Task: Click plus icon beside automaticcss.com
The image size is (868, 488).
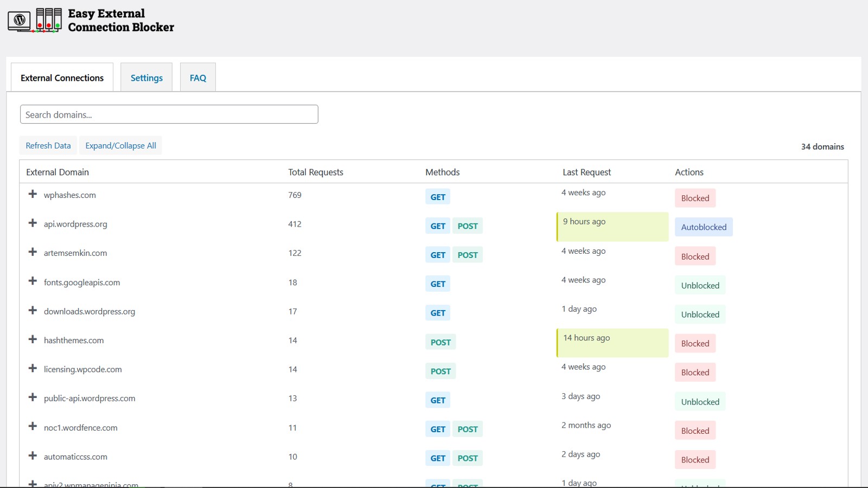Action: 33,456
